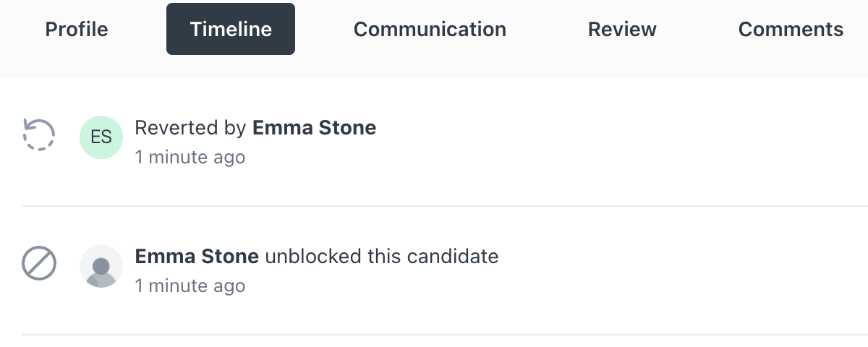Click the dashed circular revert arrow icon
This screenshot has height=347, width=868.
(x=39, y=134)
